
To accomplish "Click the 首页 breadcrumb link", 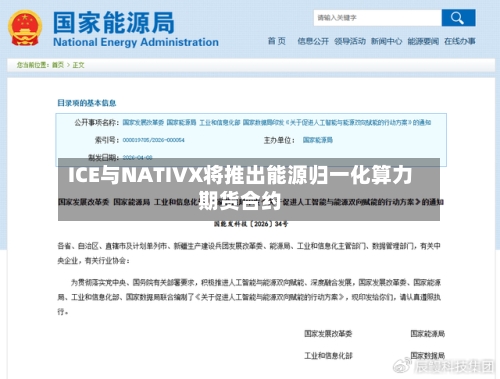I will [58, 65].
